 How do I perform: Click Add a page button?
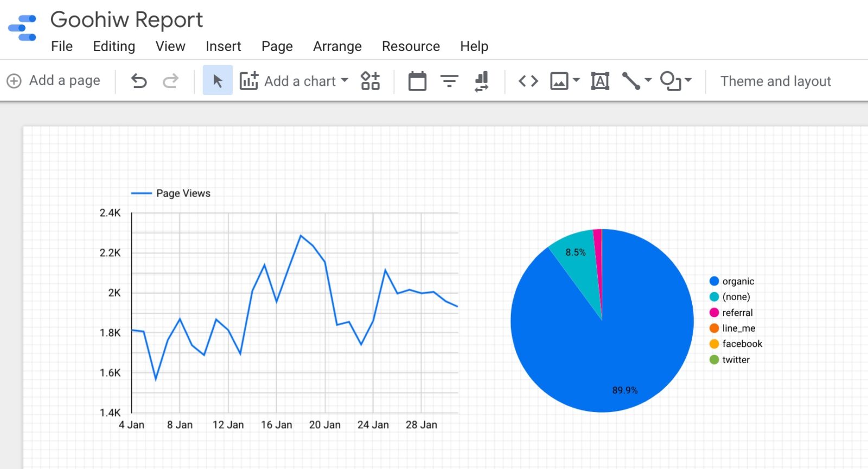[54, 81]
